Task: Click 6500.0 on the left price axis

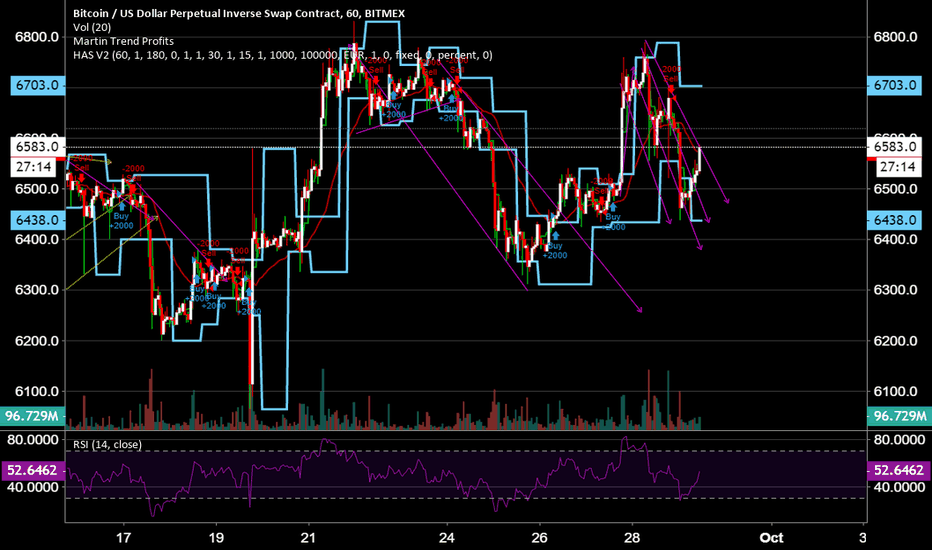Action: pos(37,189)
